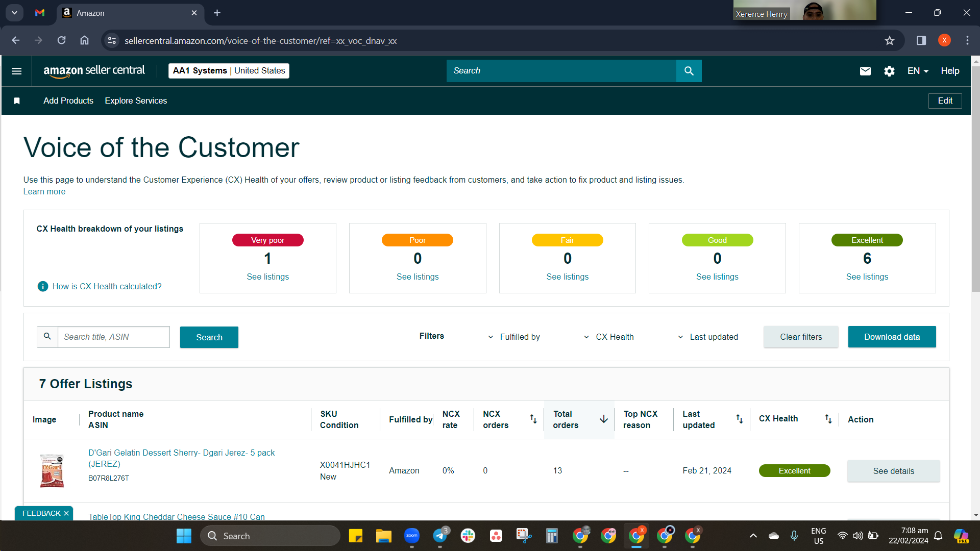The height and width of the screenshot is (551, 980).
Task: Open the Learn more link
Action: pyautogui.click(x=44, y=192)
